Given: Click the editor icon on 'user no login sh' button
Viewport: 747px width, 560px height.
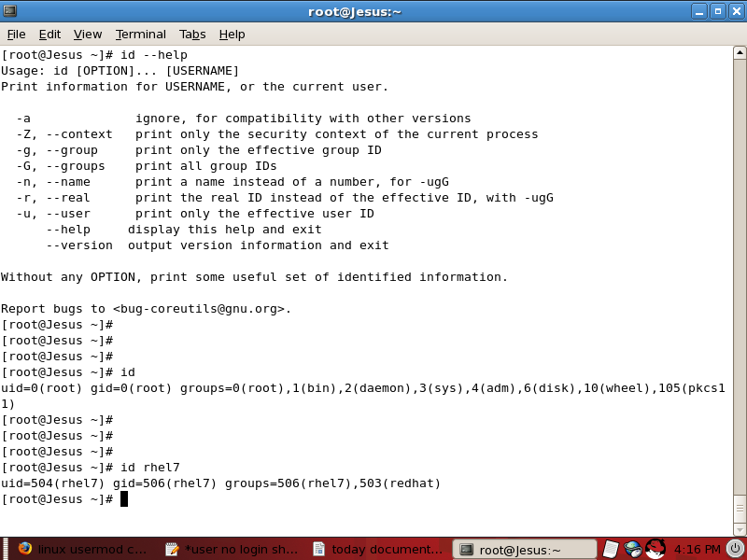Looking at the screenshot, I should coord(172,549).
